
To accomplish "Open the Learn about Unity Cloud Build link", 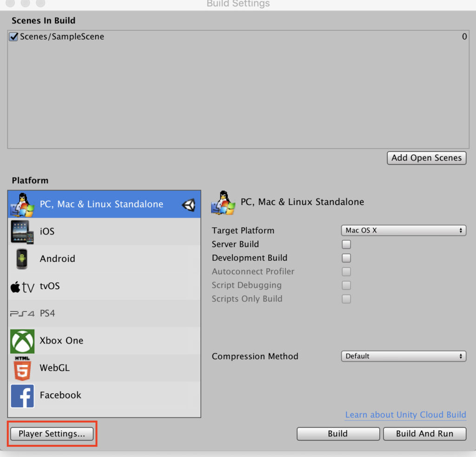I will click(x=405, y=415).
